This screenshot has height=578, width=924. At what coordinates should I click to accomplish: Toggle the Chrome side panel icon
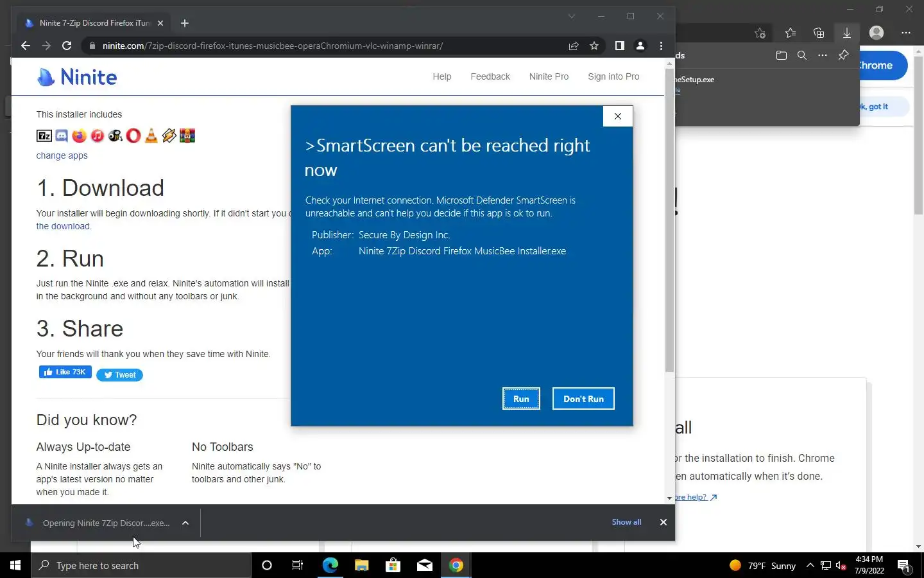point(619,46)
